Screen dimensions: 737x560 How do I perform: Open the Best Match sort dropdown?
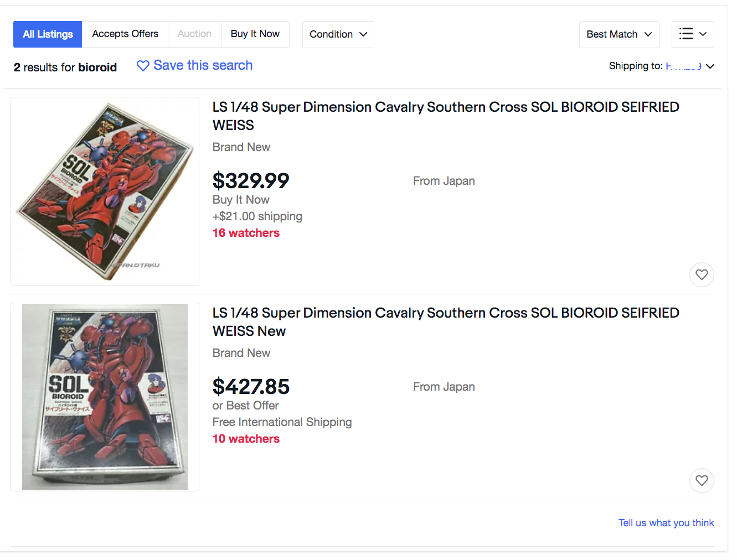click(619, 34)
